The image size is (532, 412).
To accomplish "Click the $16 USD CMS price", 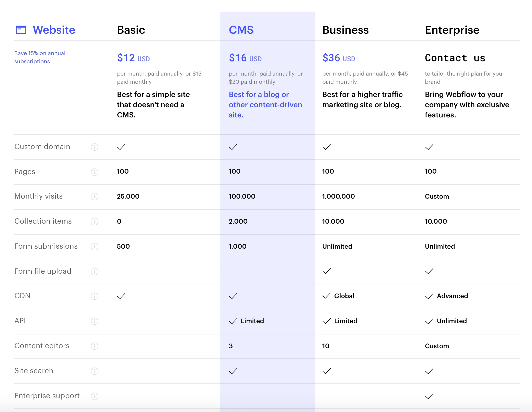I will pos(245,58).
